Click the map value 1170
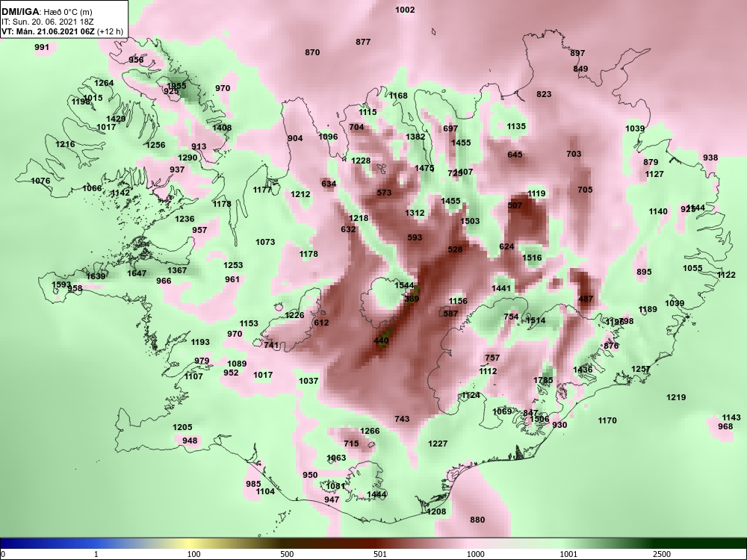 coord(607,420)
